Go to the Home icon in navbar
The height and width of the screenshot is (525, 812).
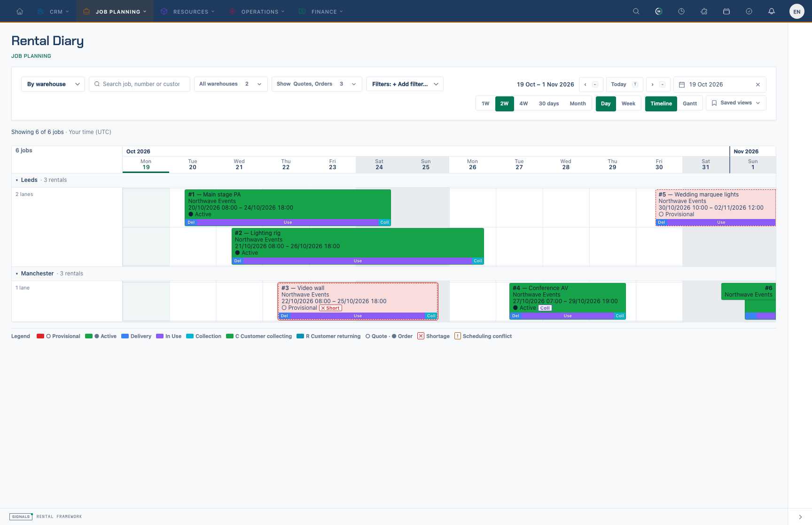pos(20,11)
